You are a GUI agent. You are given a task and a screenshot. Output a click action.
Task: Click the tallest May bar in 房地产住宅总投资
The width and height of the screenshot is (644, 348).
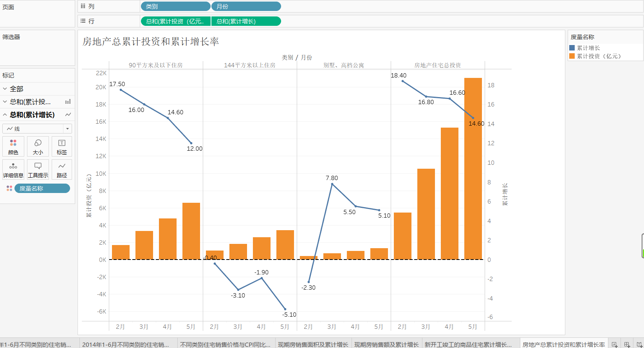click(x=473, y=169)
